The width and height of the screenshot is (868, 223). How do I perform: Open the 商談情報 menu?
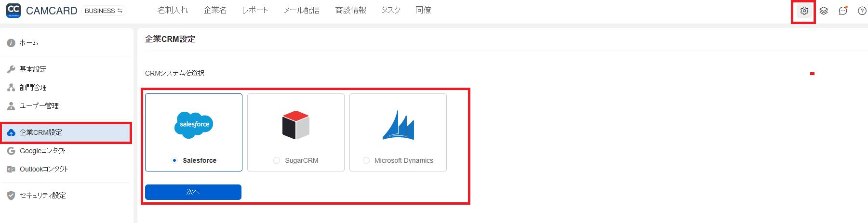351,10
